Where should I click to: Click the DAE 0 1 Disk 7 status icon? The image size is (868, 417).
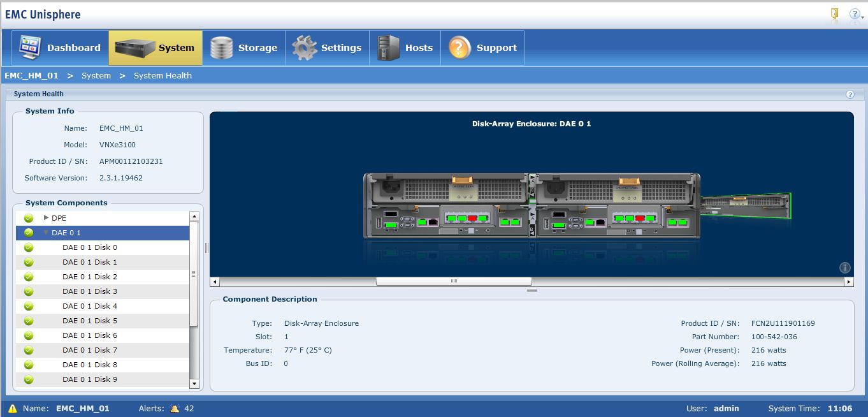[x=29, y=350]
